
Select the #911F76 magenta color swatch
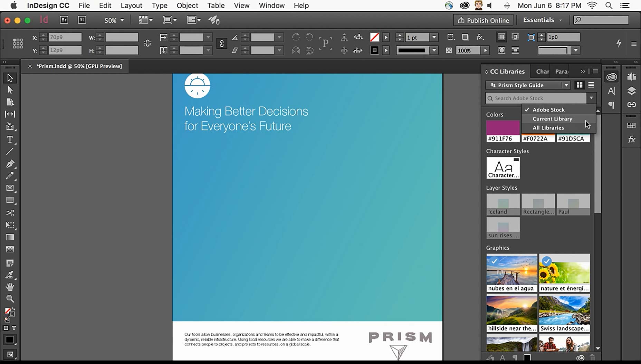[x=503, y=127]
